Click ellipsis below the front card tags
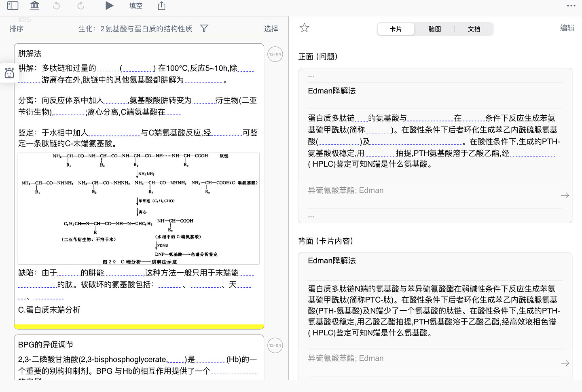This screenshot has width=582, height=392. point(311,217)
